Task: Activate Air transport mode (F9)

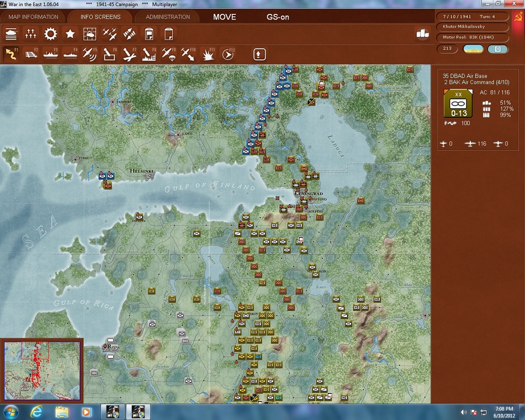Action: (x=168, y=54)
